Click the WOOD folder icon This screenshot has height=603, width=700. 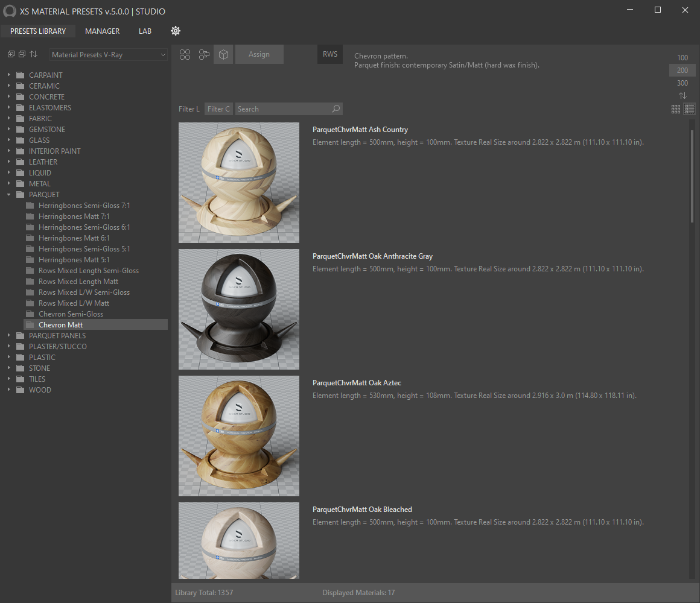[x=20, y=390]
